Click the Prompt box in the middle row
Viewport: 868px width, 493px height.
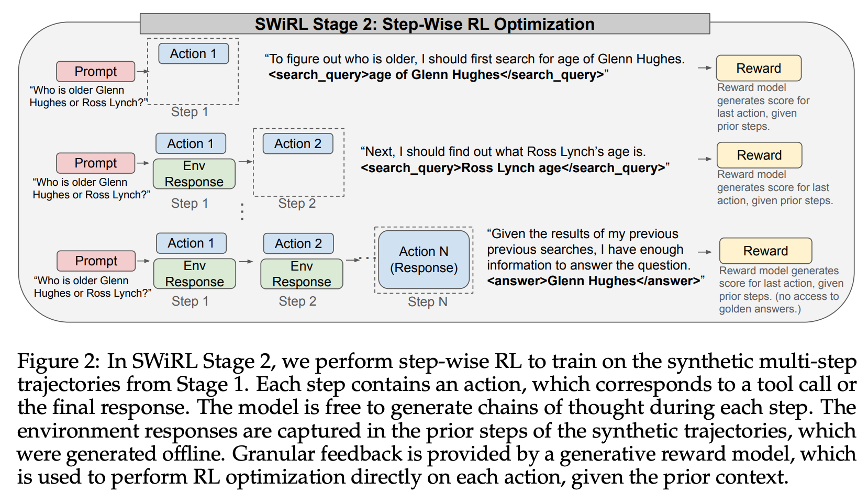pos(95,163)
